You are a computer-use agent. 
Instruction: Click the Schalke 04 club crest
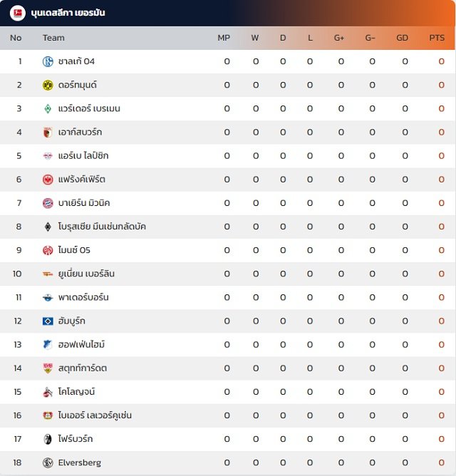48,61
